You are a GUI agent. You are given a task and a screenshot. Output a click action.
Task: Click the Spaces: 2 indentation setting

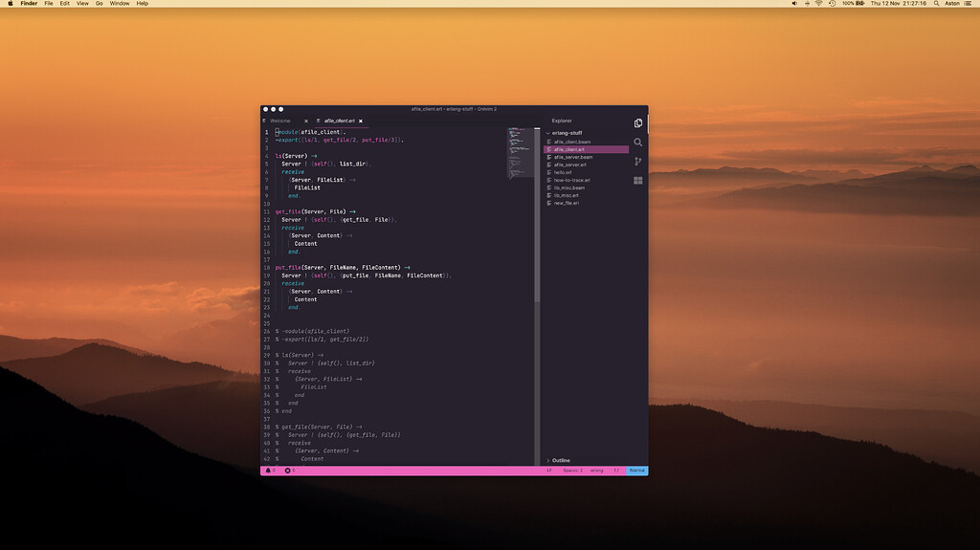pyautogui.click(x=572, y=471)
